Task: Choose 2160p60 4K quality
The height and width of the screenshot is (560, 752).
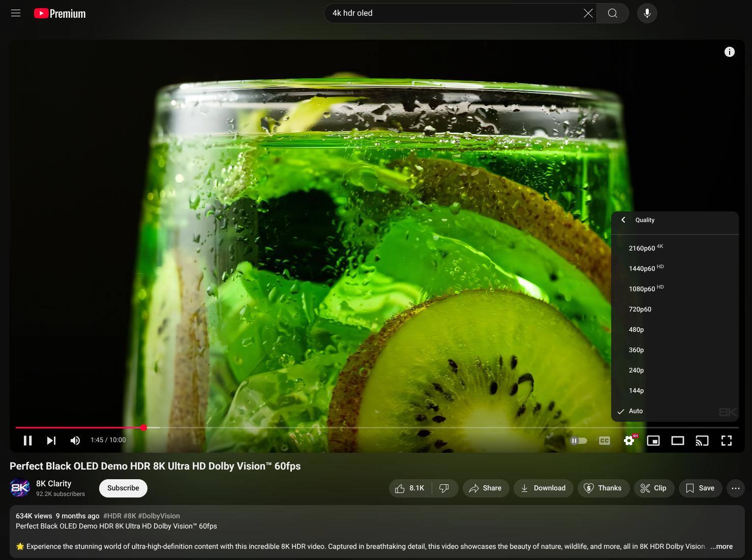Action: 642,248
